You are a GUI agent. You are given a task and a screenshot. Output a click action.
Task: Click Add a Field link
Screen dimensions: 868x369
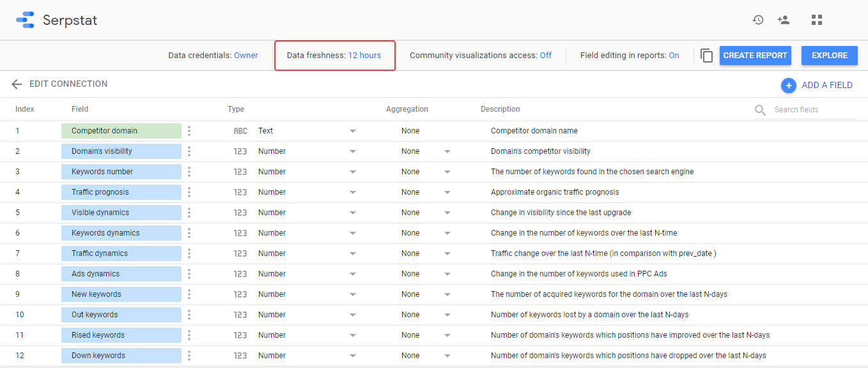pyautogui.click(x=827, y=85)
